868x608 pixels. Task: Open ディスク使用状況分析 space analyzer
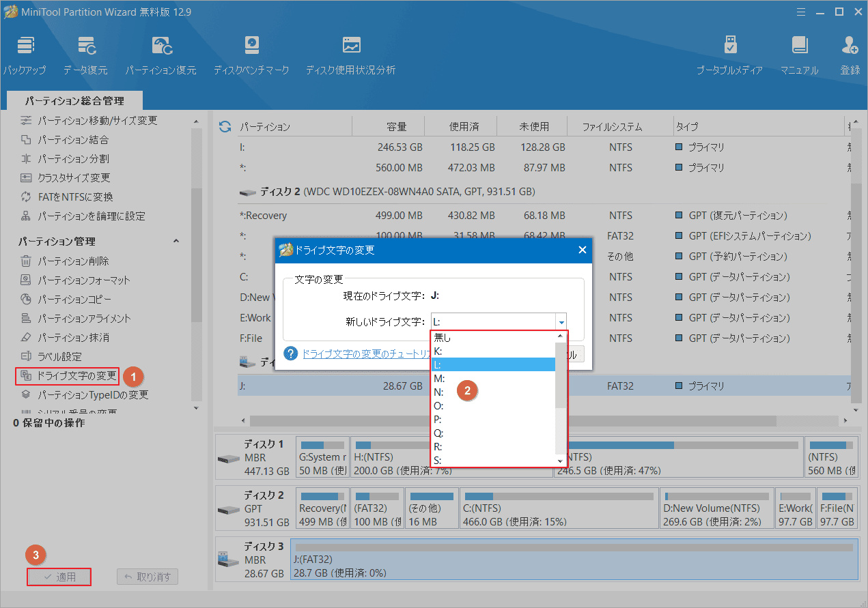pyautogui.click(x=350, y=55)
